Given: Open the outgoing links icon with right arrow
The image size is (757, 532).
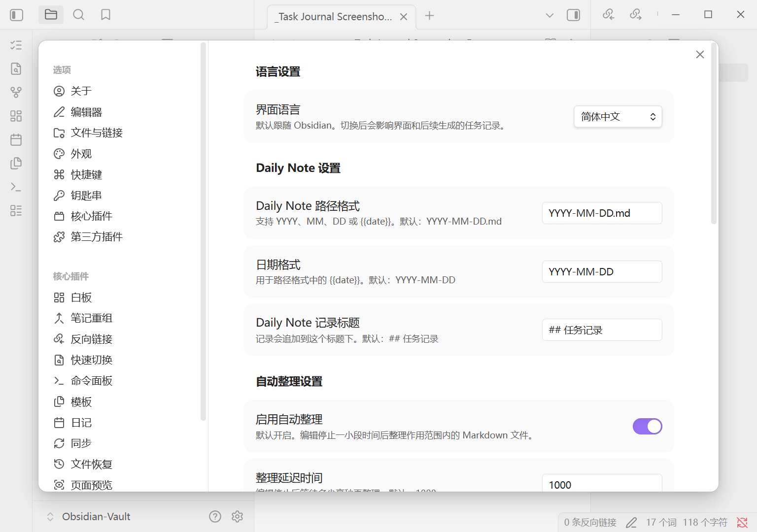Looking at the screenshot, I should pos(636,14).
